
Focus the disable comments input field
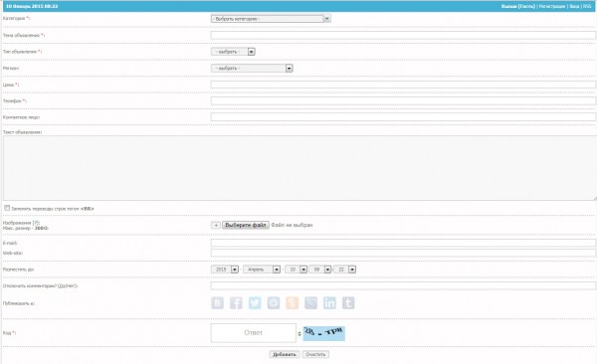403,285
